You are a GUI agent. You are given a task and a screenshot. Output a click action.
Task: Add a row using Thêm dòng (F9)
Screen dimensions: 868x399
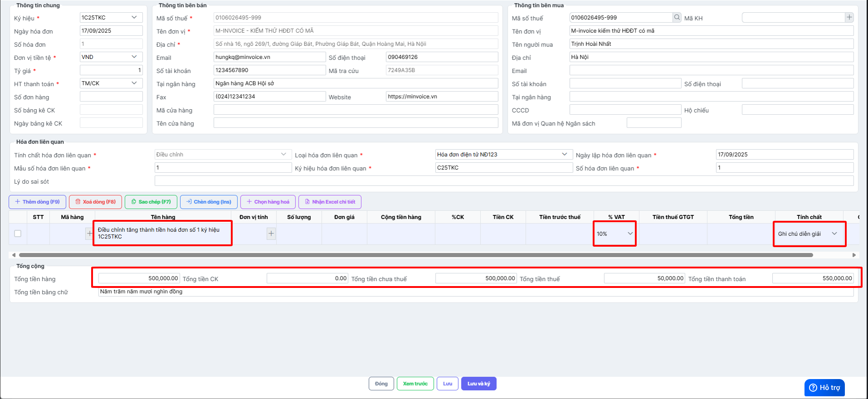pyautogui.click(x=37, y=202)
